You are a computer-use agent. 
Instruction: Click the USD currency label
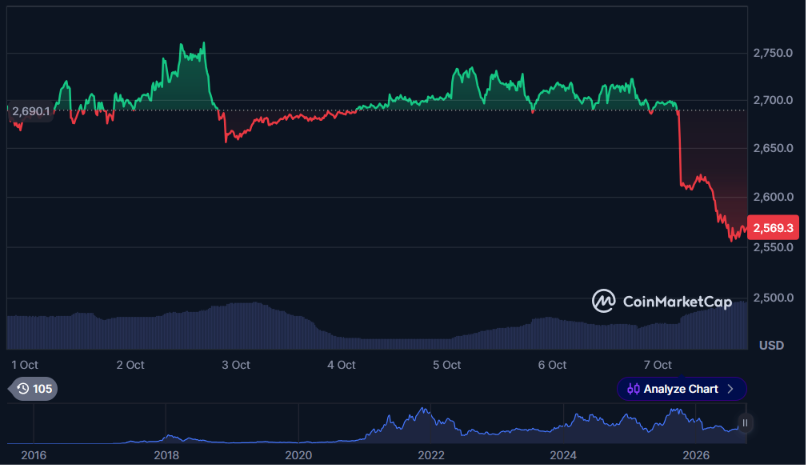point(772,345)
